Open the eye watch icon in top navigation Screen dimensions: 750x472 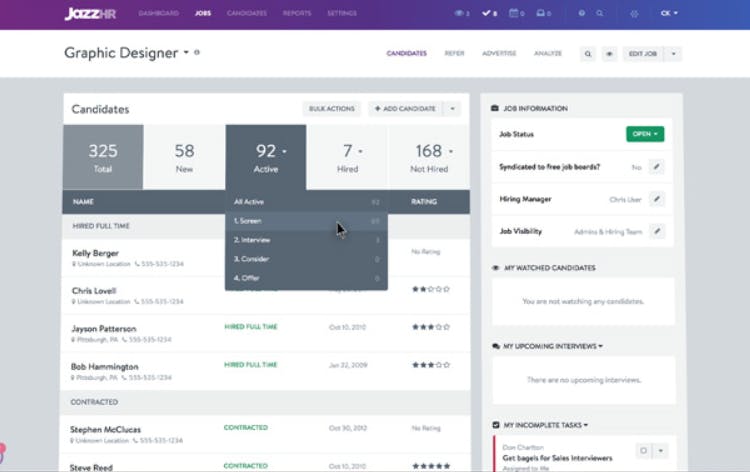462,13
